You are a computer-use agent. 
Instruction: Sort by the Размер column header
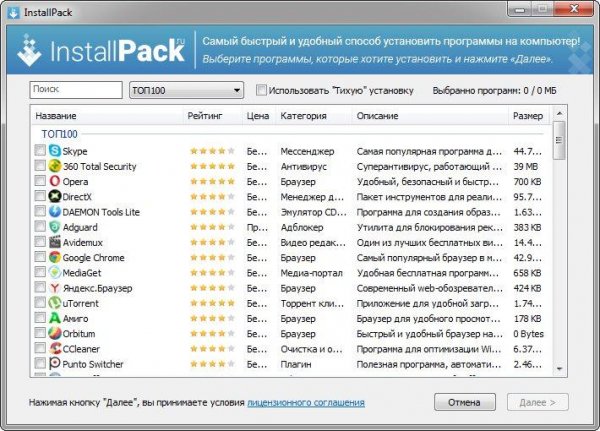coord(529,116)
